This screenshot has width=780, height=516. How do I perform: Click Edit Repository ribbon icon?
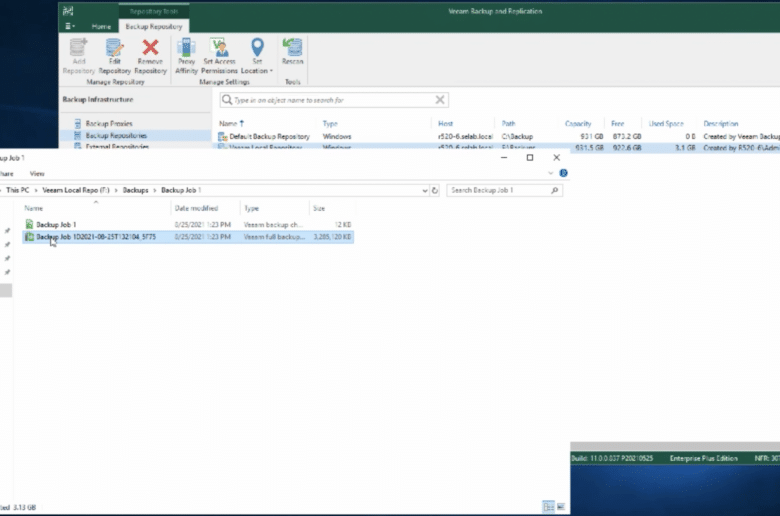point(114,56)
